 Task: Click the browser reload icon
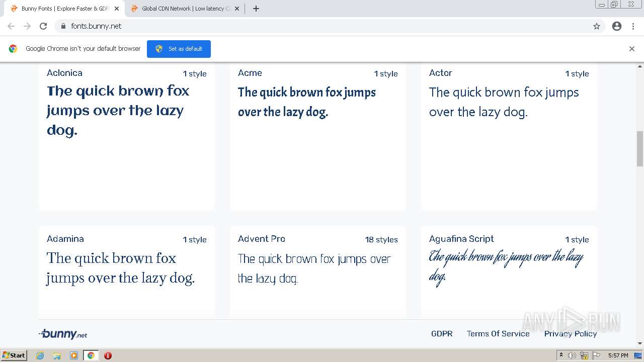coord(43,26)
